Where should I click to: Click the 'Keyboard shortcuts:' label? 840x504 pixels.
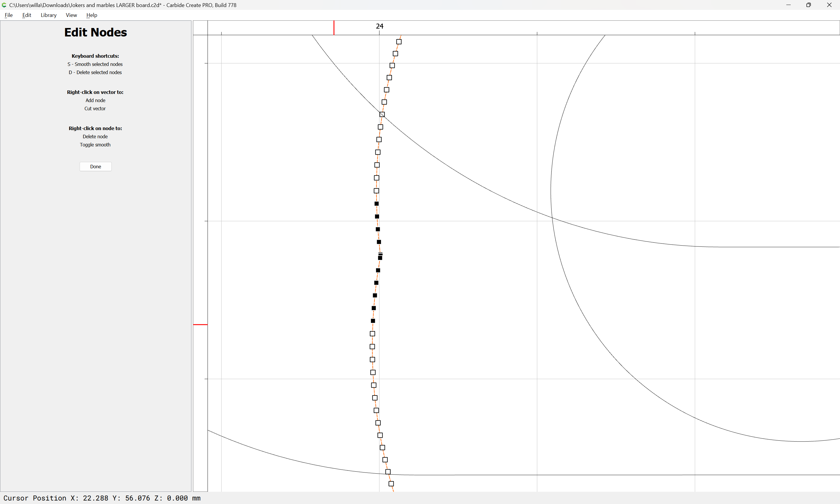[95, 56]
